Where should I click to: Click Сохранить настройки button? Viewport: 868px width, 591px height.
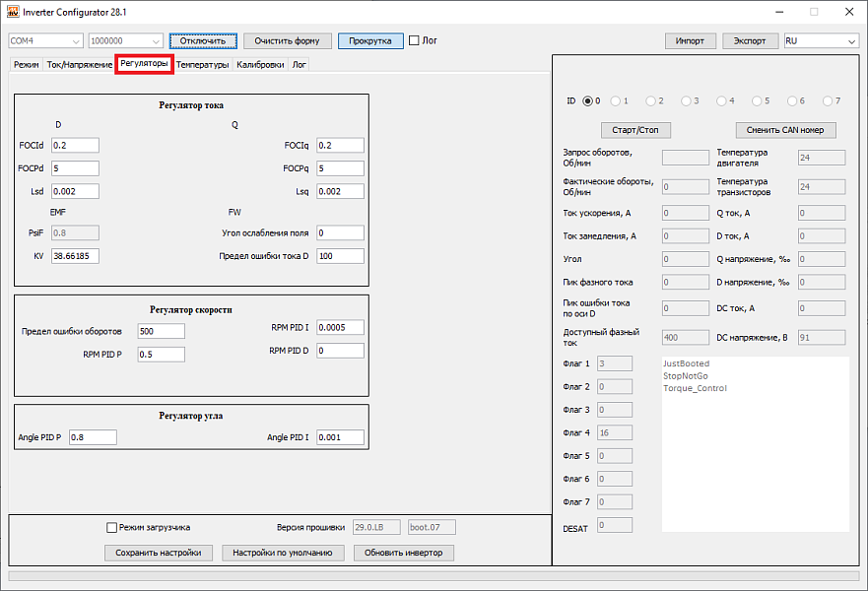(x=158, y=553)
